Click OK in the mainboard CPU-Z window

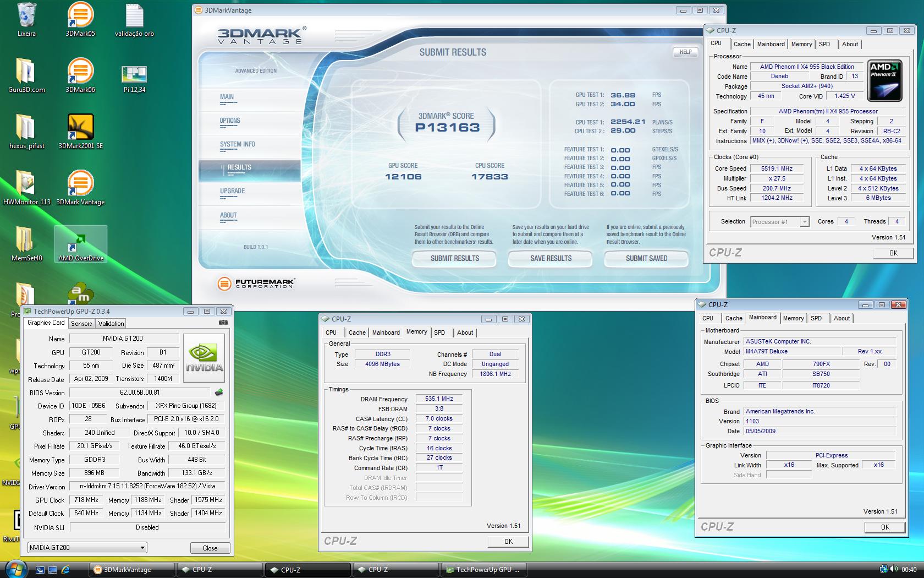click(x=885, y=527)
